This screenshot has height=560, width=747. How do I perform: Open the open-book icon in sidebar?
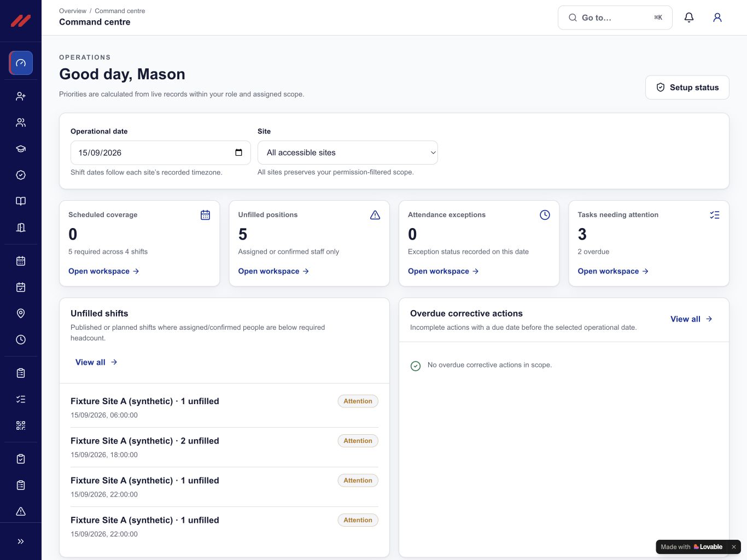(21, 201)
